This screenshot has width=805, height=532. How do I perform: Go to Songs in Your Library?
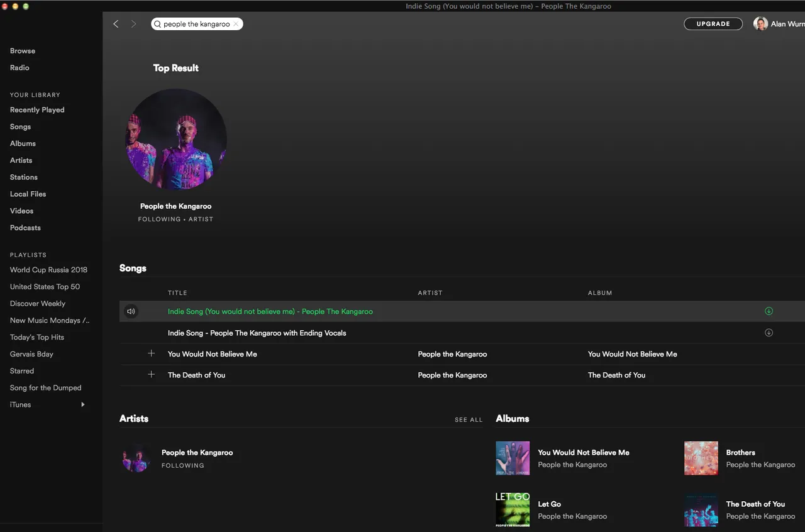(20, 127)
